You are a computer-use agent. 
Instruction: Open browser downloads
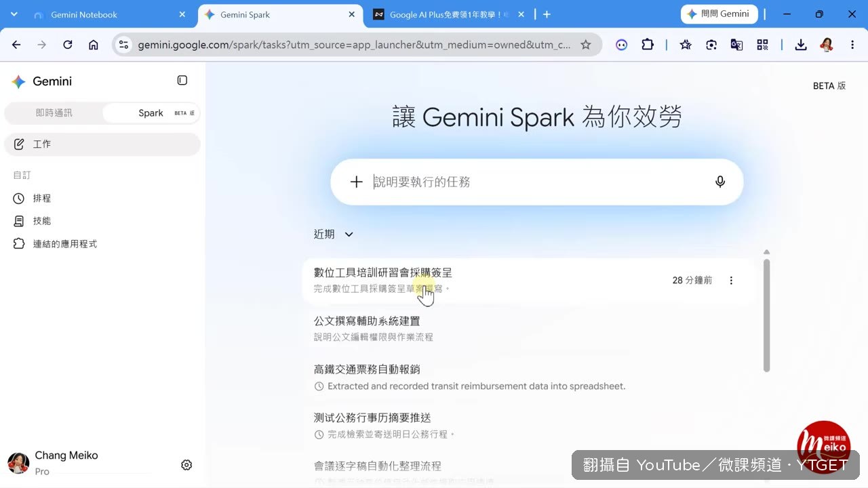[801, 45]
